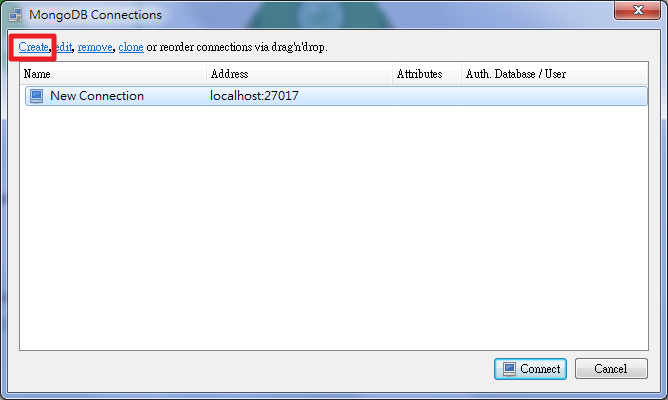Image resolution: width=668 pixels, height=400 pixels.
Task: Click the Connect button label
Action: (540, 369)
